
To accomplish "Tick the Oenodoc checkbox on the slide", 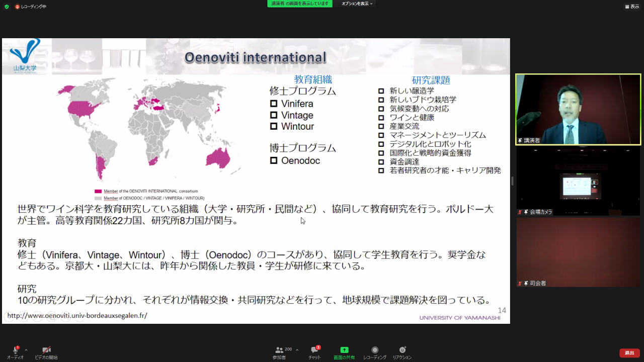I will 274,161.
